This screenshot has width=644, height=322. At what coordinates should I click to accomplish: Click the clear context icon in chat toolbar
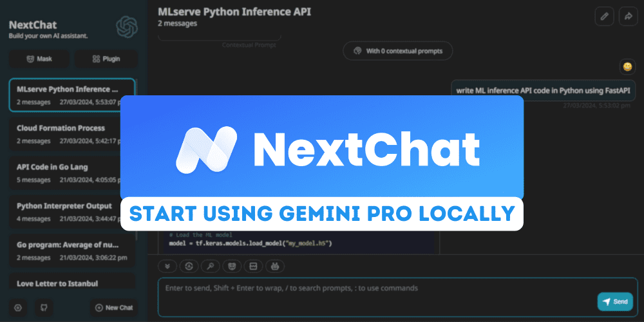(253, 266)
